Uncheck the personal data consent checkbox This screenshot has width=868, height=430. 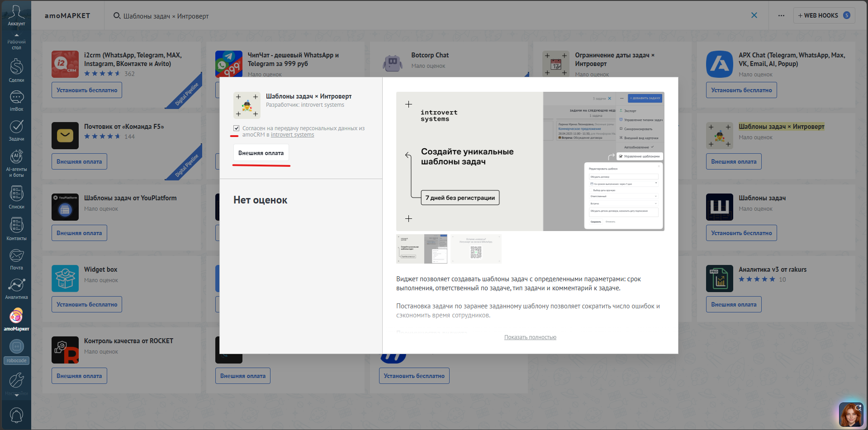pos(236,128)
